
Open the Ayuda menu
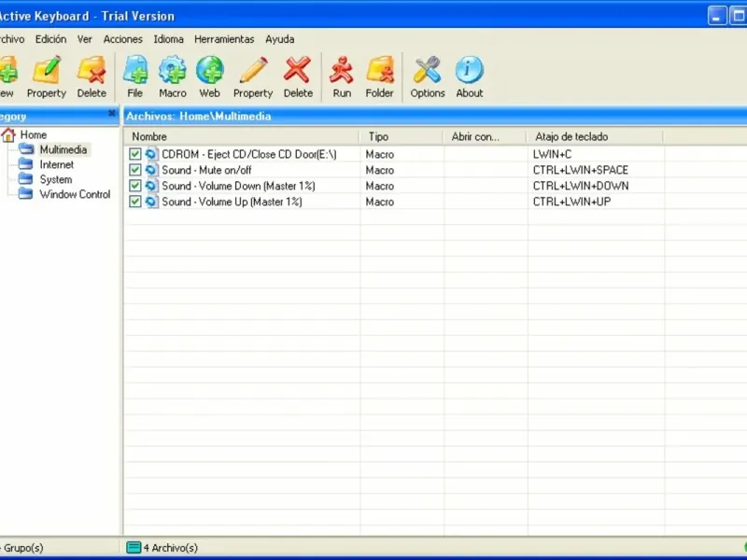click(x=279, y=39)
